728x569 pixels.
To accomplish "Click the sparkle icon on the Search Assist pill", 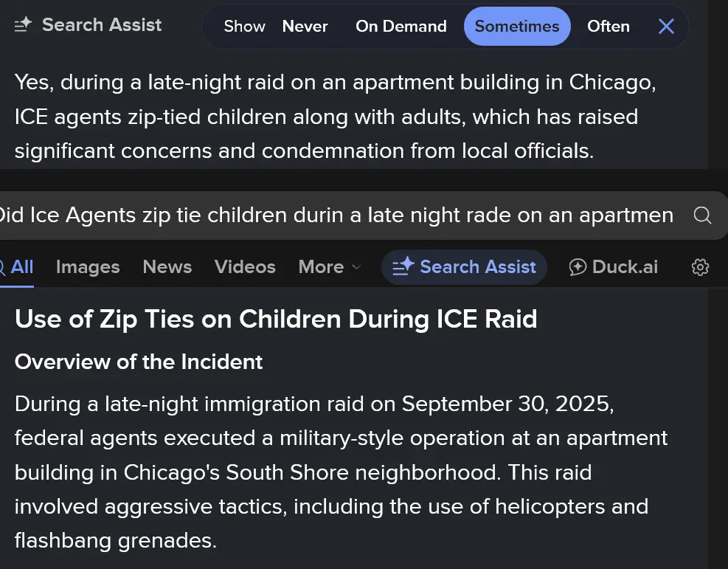I will pyautogui.click(x=403, y=267).
